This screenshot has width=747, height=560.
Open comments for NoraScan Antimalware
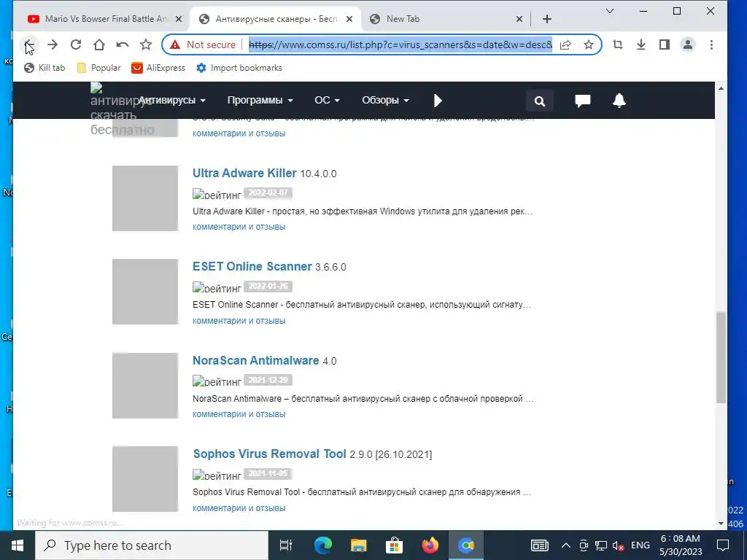(239, 414)
